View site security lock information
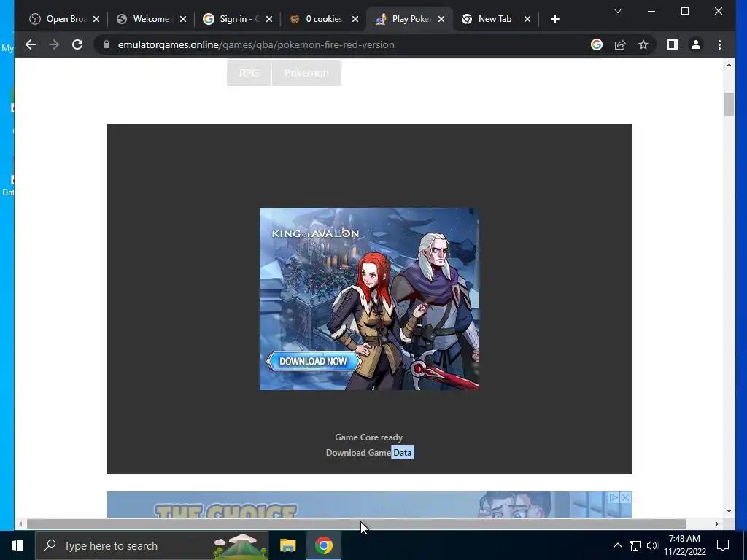This screenshot has width=747, height=560. [x=107, y=44]
